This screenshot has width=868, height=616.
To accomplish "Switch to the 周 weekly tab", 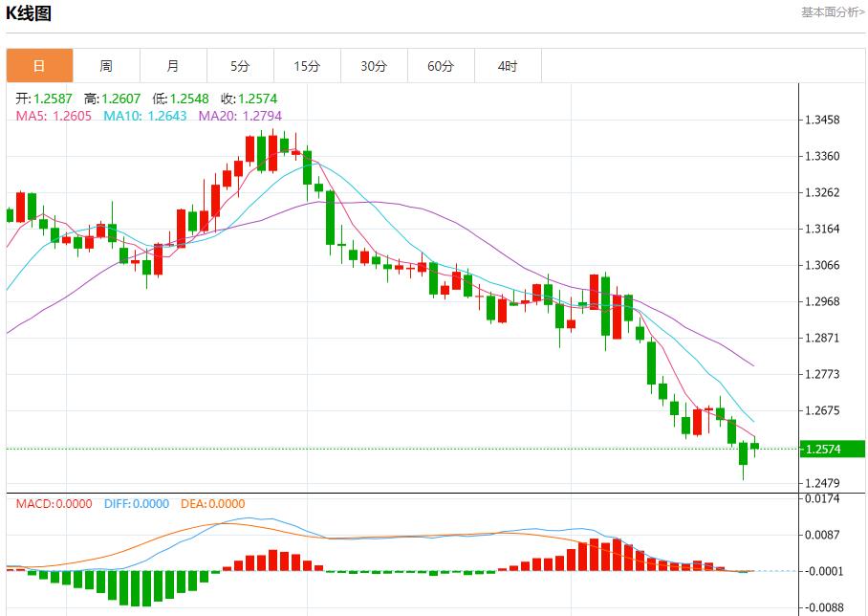I will click(x=106, y=66).
